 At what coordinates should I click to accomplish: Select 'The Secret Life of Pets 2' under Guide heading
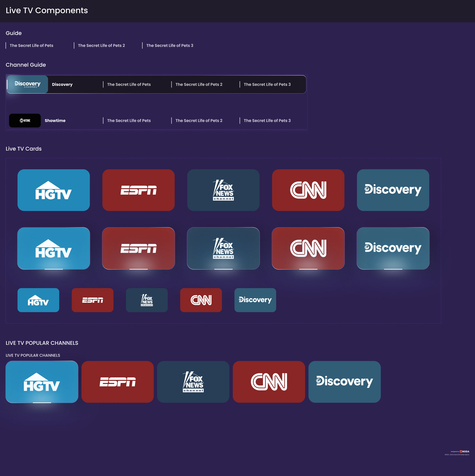click(101, 46)
